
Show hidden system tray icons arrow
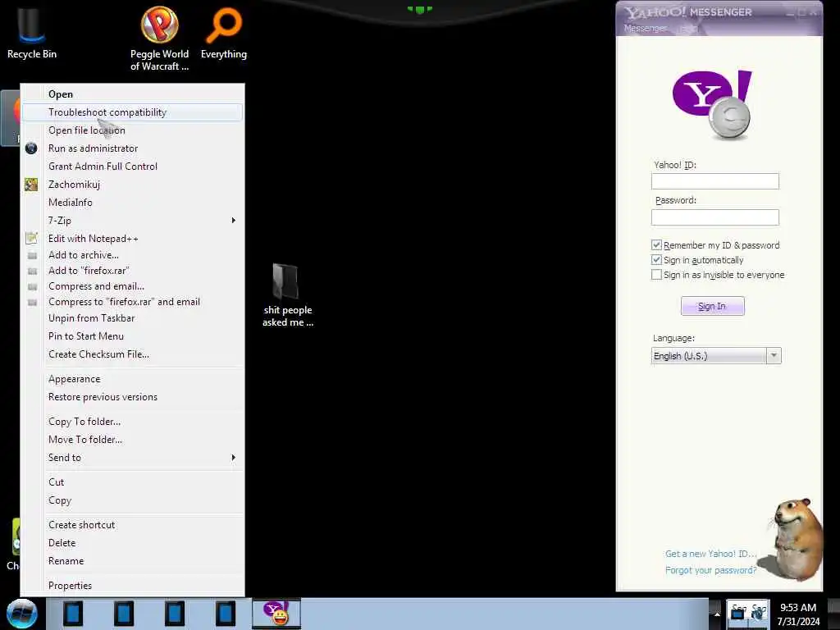[x=717, y=614]
